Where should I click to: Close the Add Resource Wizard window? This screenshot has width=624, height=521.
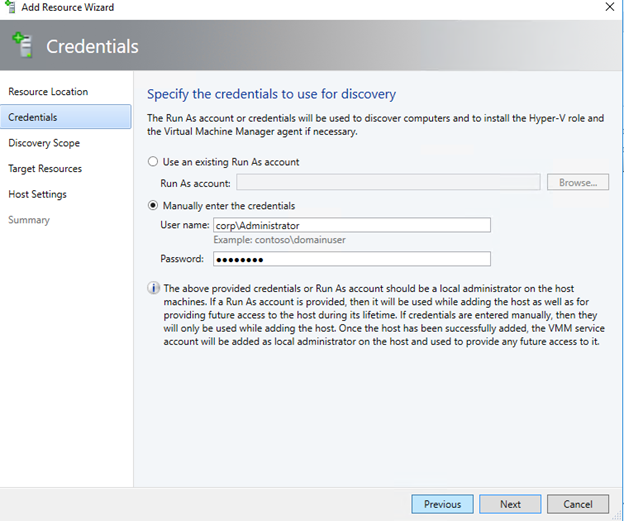(x=610, y=7)
